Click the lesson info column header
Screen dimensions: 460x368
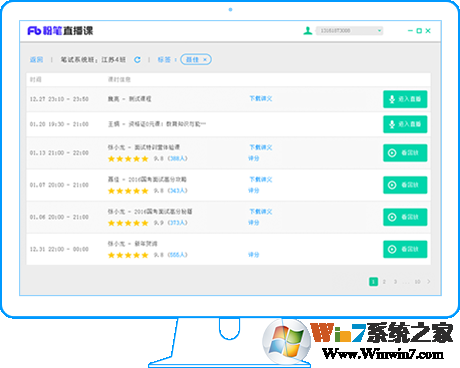click(x=119, y=79)
